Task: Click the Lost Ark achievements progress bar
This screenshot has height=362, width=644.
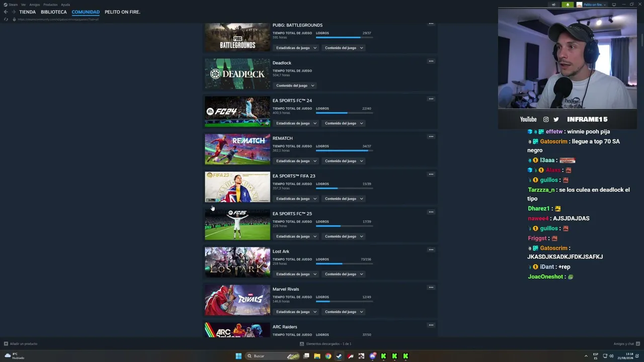Action: [344, 263]
